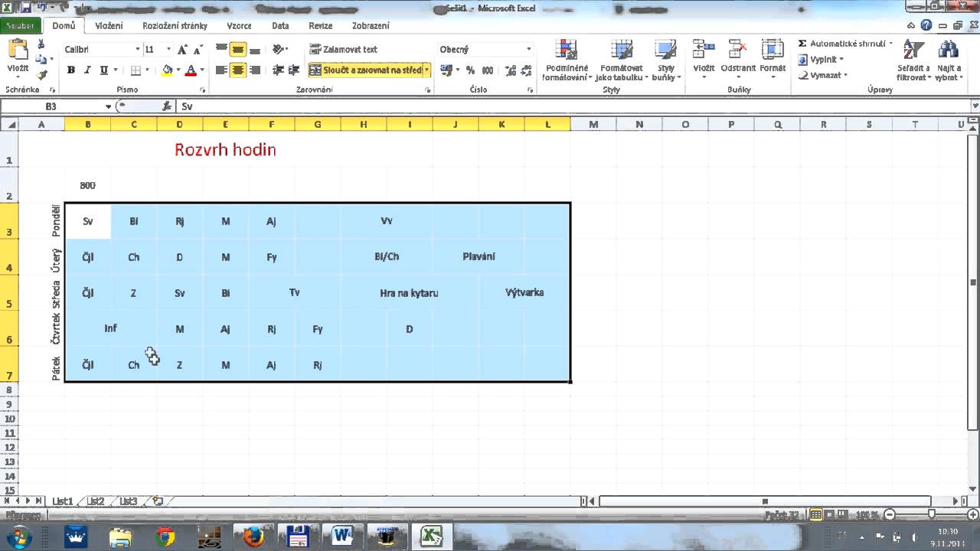Toggle Italic formatting

(87, 70)
